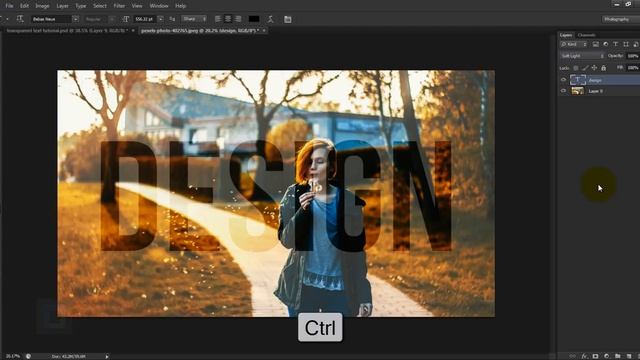Click the Link layers icon
This screenshot has width=640, height=360.
coord(573,356)
